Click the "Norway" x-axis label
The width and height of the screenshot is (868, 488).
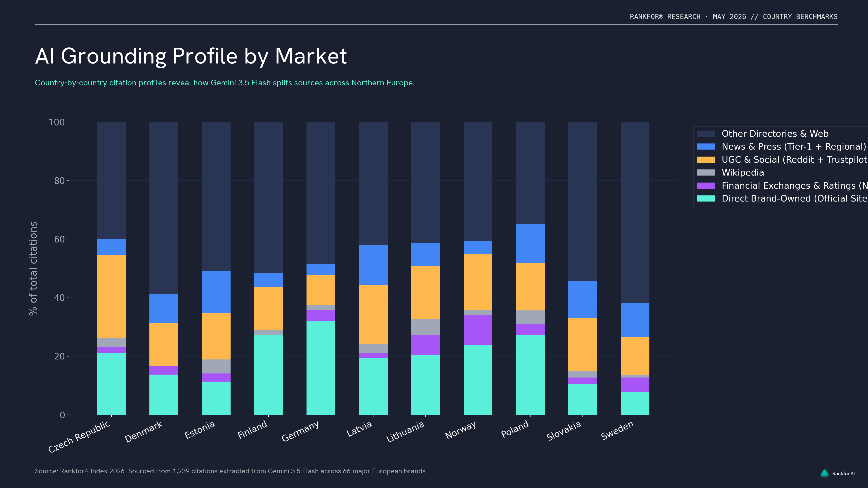(x=461, y=430)
